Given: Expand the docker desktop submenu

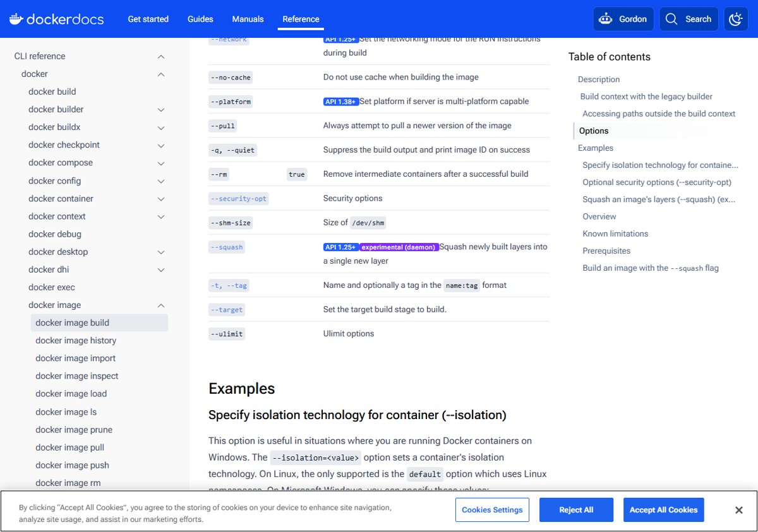Looking at the screenshot, I should pyautogui.click(x=161, y=252).
